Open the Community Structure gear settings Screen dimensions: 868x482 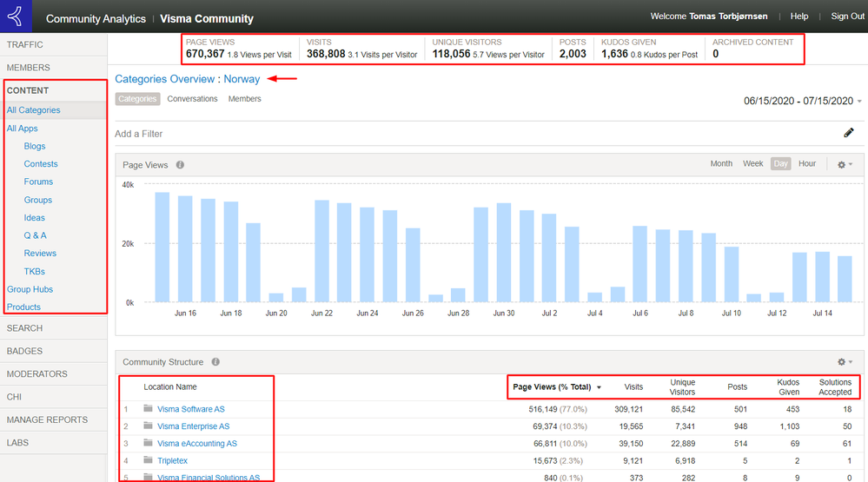click(x=845, y=362)
